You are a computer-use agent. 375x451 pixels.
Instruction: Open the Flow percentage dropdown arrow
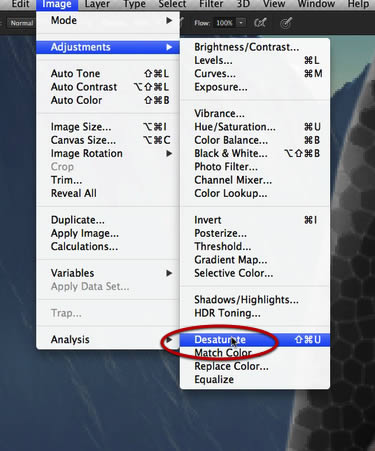tap(241, 23)
